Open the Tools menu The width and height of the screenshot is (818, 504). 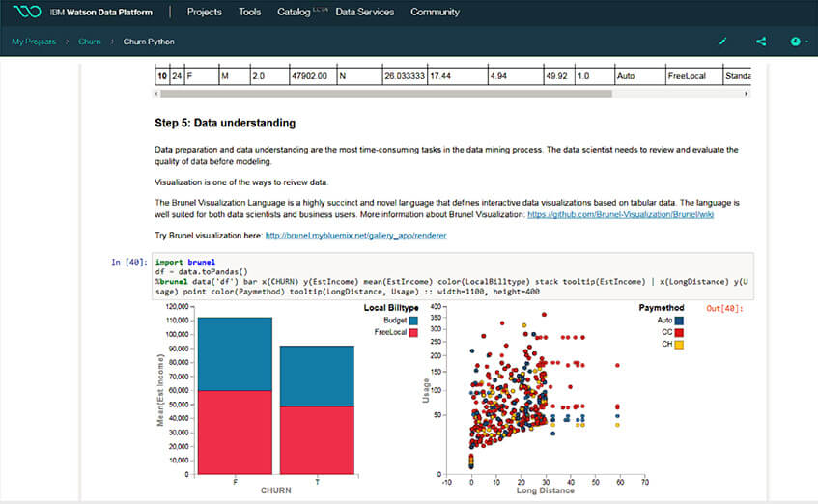249,13
